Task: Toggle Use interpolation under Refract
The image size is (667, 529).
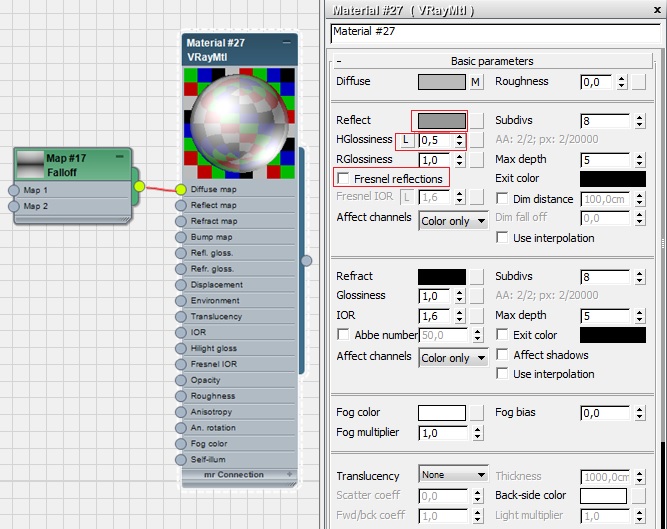Action: pos(502,373)
